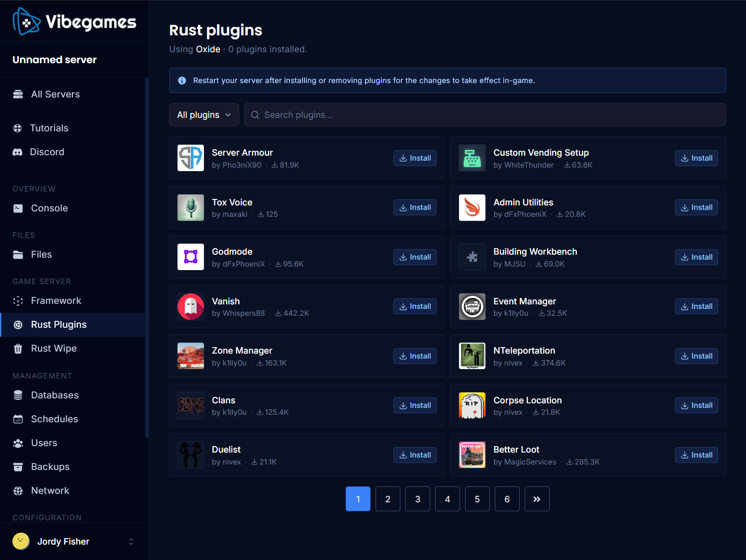Click the Tutorials lifebuoy icon
Screen dimensions: 746x560
pos(17,128)
